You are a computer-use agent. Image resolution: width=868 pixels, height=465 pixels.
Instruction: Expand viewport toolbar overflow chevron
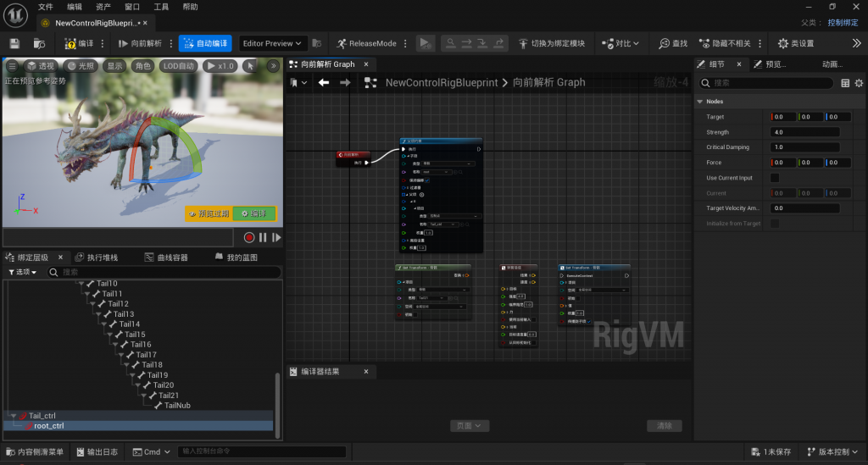[273, 66]
